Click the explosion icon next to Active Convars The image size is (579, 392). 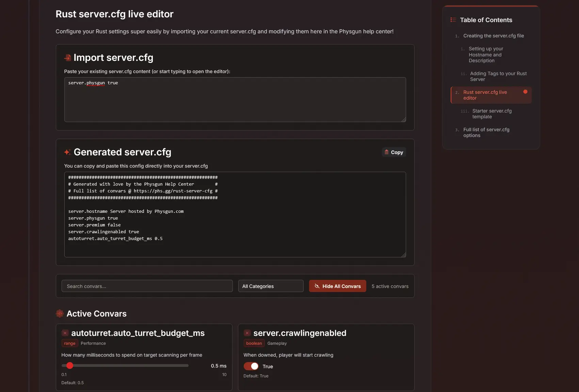pyautogui.click(x=60, y=313)
